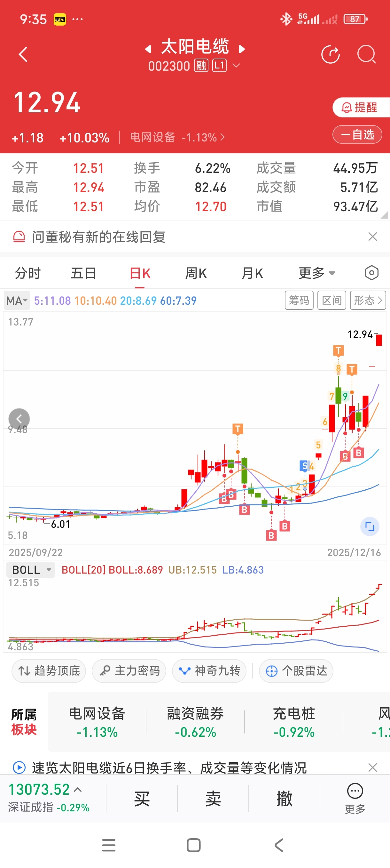Toggle 趋势顶底 indicator chip
Screen dimensions: 390x868
click(x=49, y=671)
